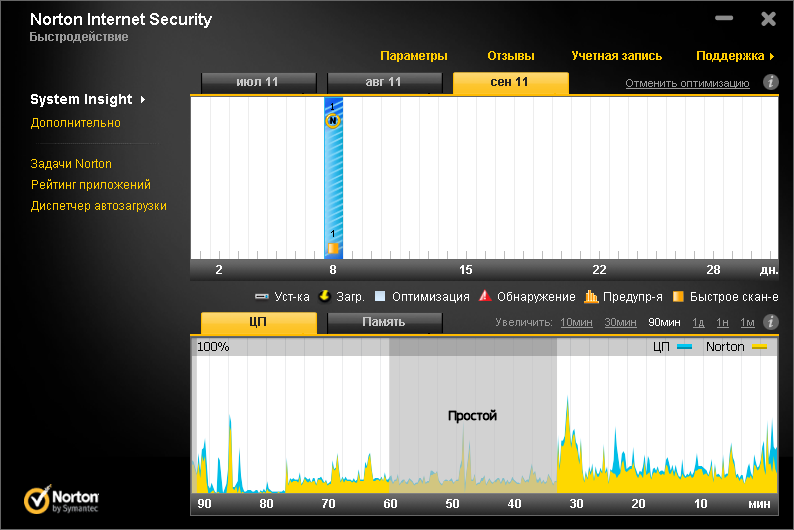Open the Отзывы menu item

(x=510, y=56)
